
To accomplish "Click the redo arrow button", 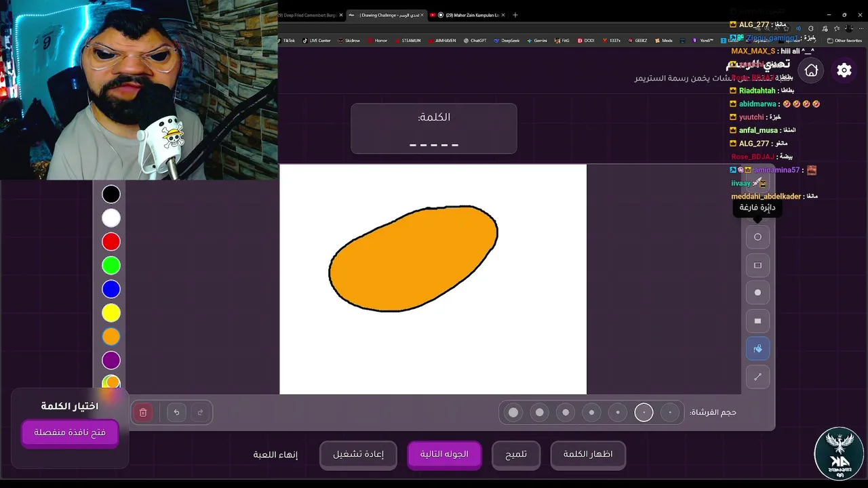I will (x=200, y=412).
